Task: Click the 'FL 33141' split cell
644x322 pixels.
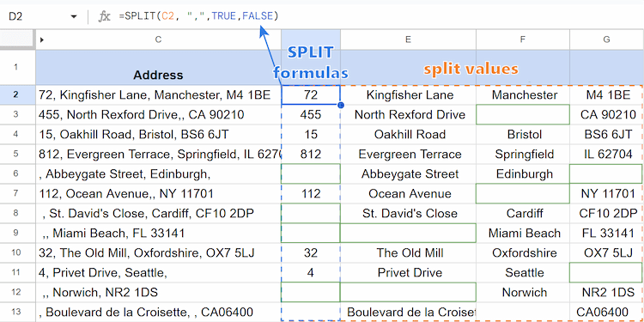Action: point(606,233)
